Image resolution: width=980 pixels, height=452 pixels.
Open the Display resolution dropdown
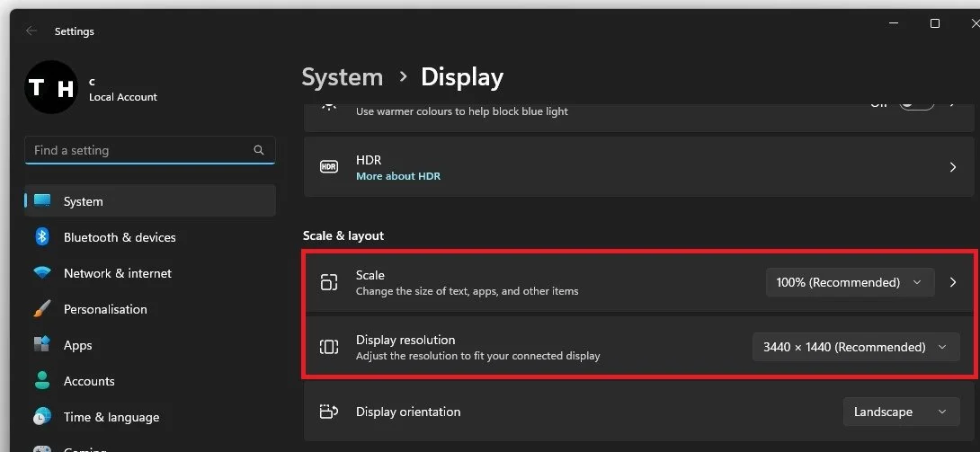[x=856, y=347]
